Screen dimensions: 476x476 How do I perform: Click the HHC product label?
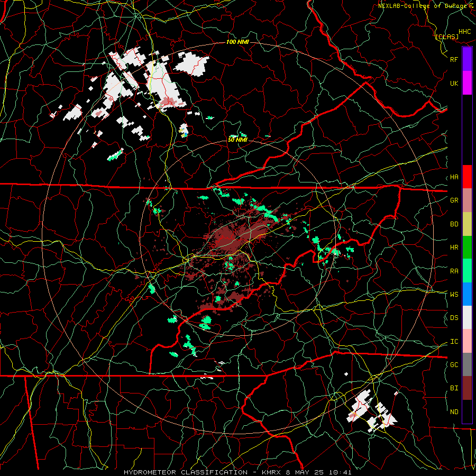tap(465, 32)
